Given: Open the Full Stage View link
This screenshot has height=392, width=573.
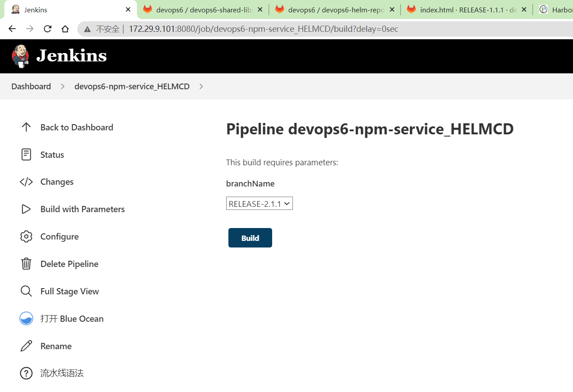Looking at the screenshot, I should click(70, 291).
